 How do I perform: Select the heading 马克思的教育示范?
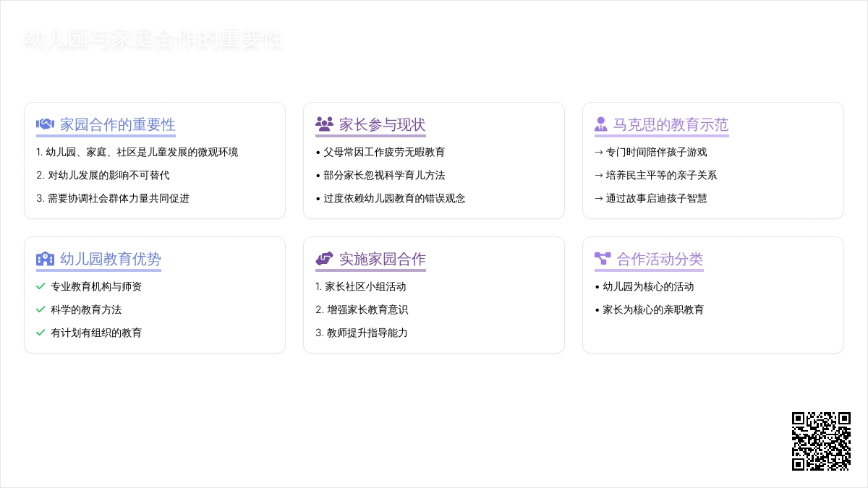pos(671,124)
